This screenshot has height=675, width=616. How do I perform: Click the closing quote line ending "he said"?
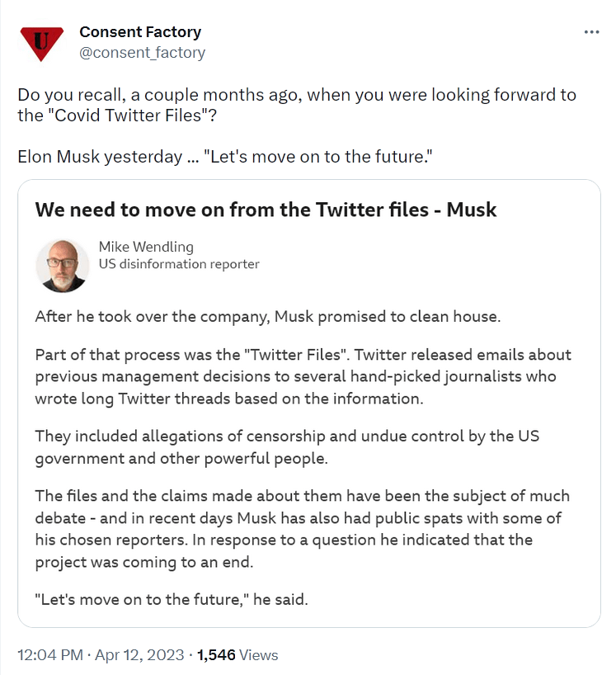pos(172,599)
